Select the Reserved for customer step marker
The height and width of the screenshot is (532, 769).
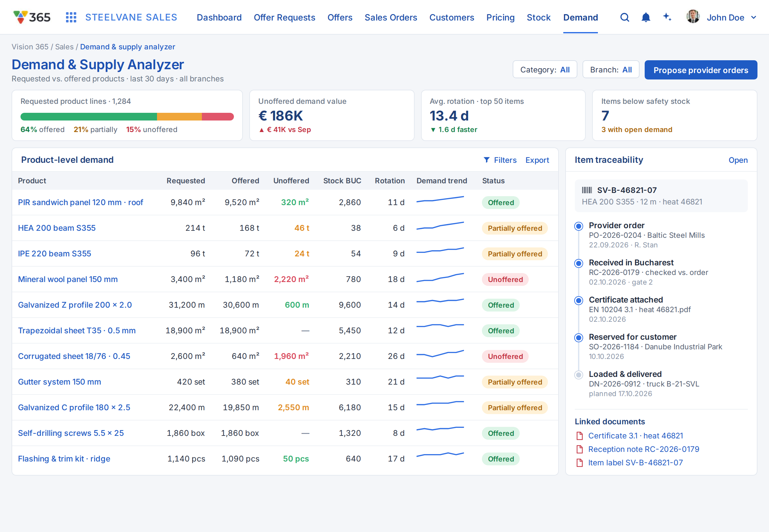point(579,338)
